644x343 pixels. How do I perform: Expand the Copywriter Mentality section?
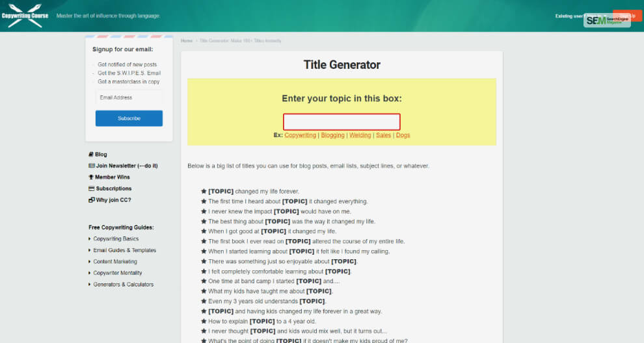[x=117, y=273]
